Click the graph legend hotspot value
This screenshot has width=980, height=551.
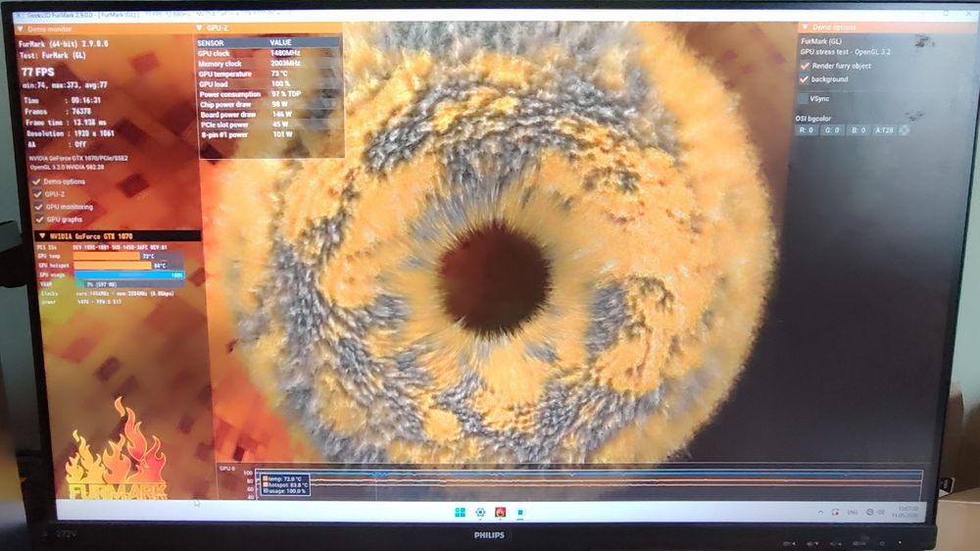pyautogui.click(x=285, y=484)
